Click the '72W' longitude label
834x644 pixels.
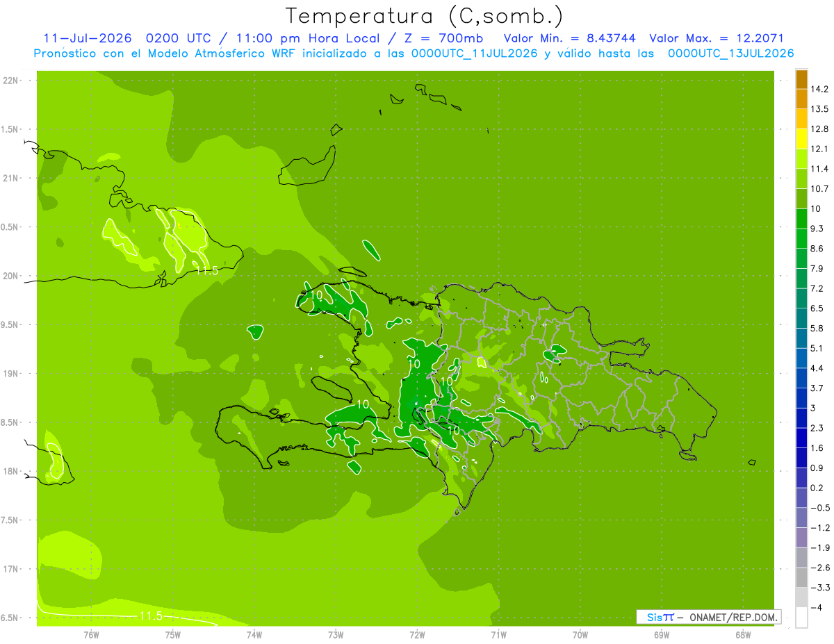click(417, 635)
